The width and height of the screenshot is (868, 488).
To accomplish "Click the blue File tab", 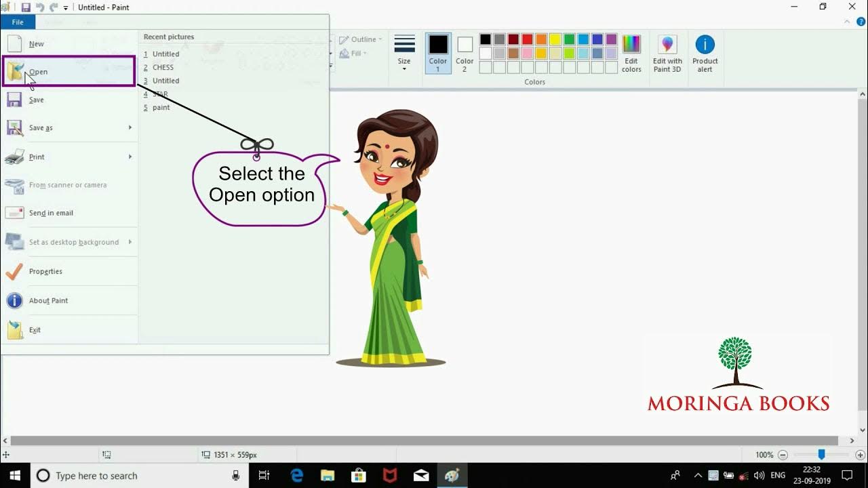I will [18, 22].
